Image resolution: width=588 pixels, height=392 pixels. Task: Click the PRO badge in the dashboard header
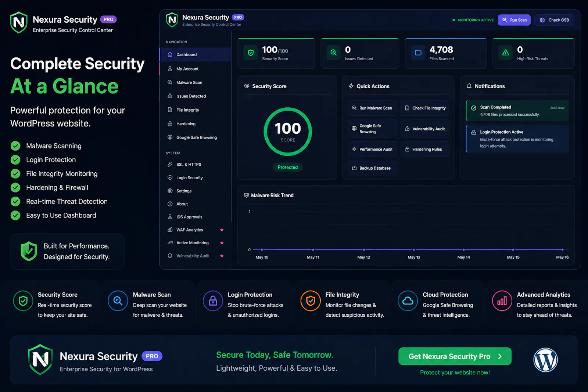click(238, 17)
